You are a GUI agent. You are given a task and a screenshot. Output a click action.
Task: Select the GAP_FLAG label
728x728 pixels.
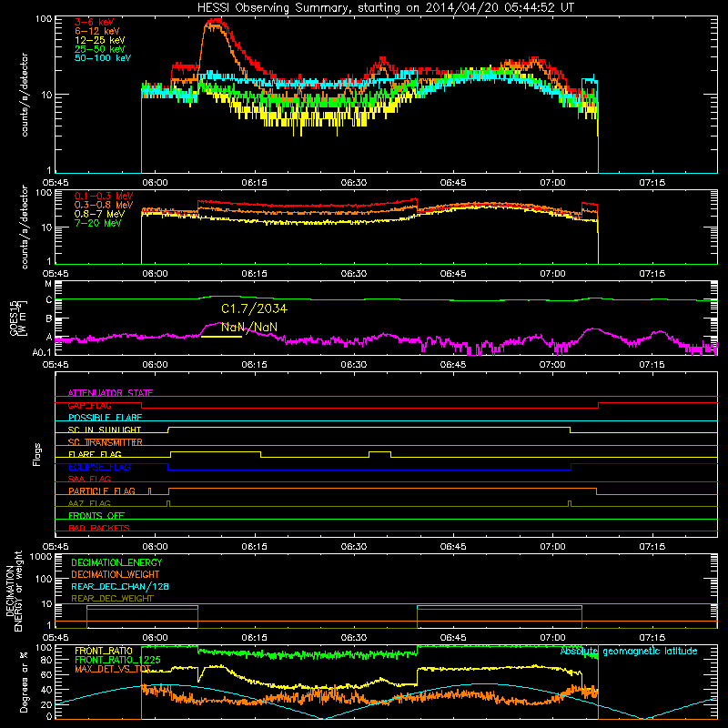(89, 405)
